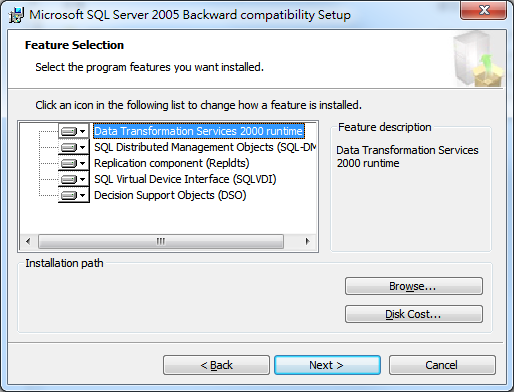Viewport: 514px width, 392px height.
Task: Cancel the setup wizard
Action: click(442, 365)
